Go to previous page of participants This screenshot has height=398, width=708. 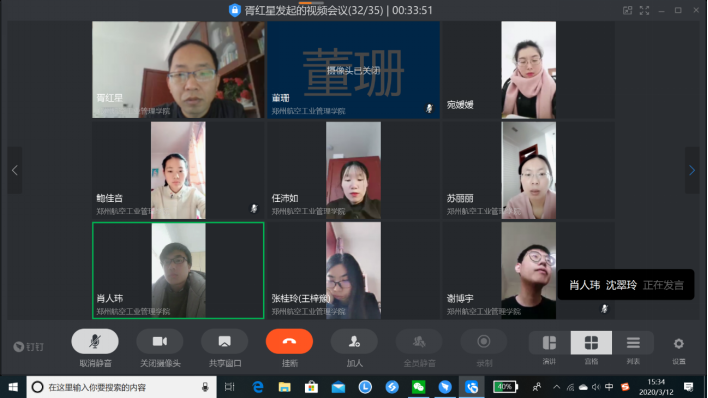[x=15, y=170]
